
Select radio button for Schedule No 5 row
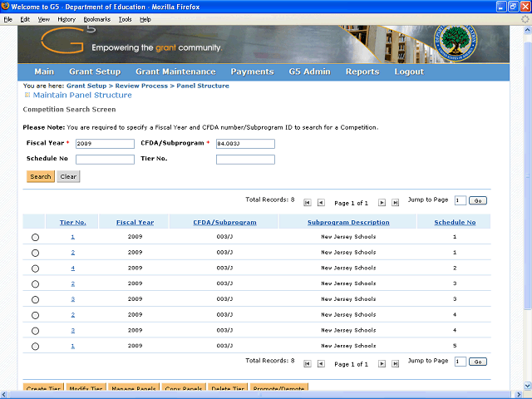(x=35, y=347)
